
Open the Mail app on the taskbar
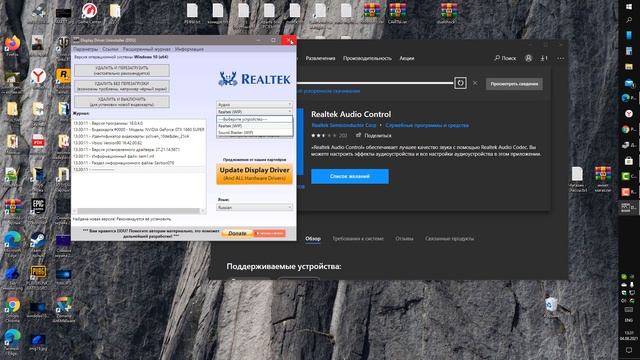629,83
